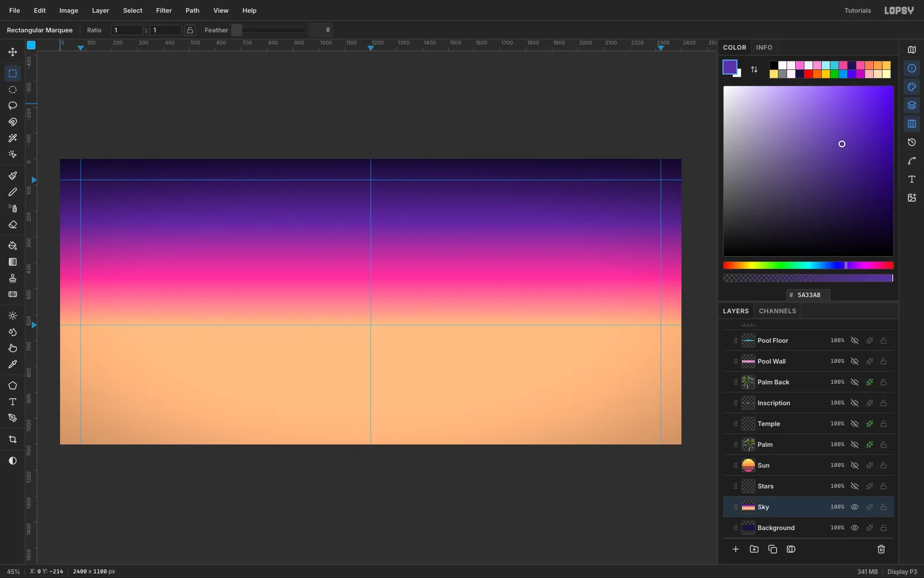Select the Magic Wand tool
The height and width of the screenshot is (578, 924).
(13, 138)
